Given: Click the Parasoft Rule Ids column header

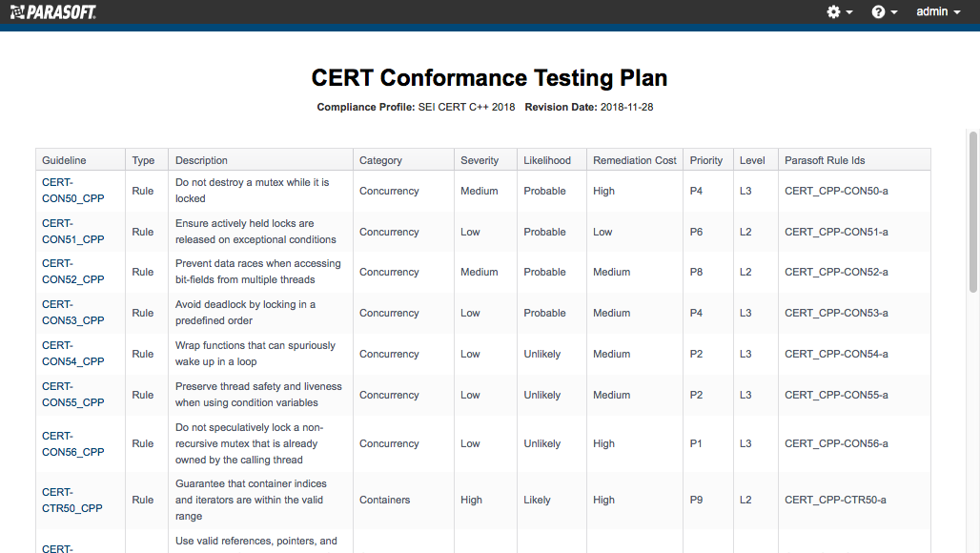Looking at the screenshot, I should 825,160.
